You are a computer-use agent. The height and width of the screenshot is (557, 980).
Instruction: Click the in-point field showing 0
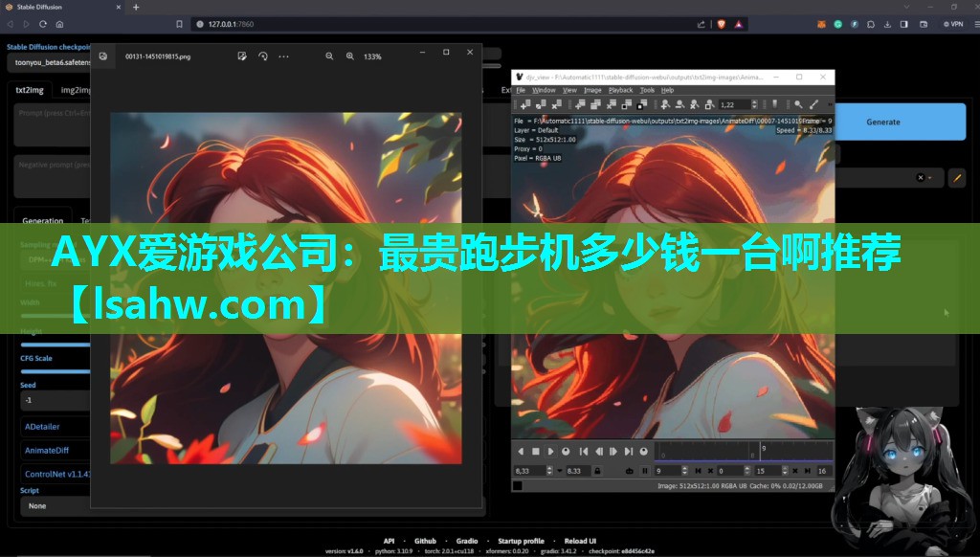coord(732,471)
